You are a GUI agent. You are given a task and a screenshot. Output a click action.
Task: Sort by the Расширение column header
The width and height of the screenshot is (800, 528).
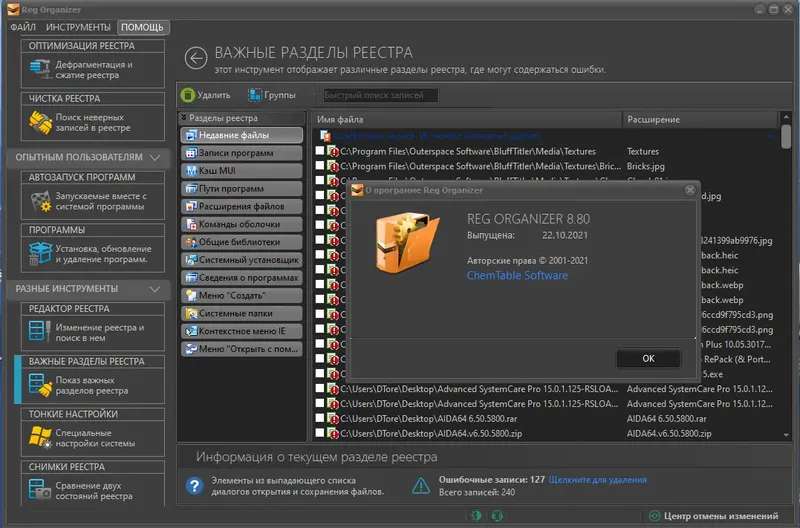700,119
